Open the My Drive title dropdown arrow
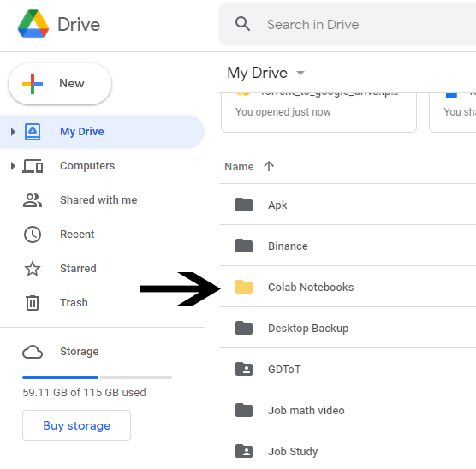476x469 pixels. tap(300, 73)
